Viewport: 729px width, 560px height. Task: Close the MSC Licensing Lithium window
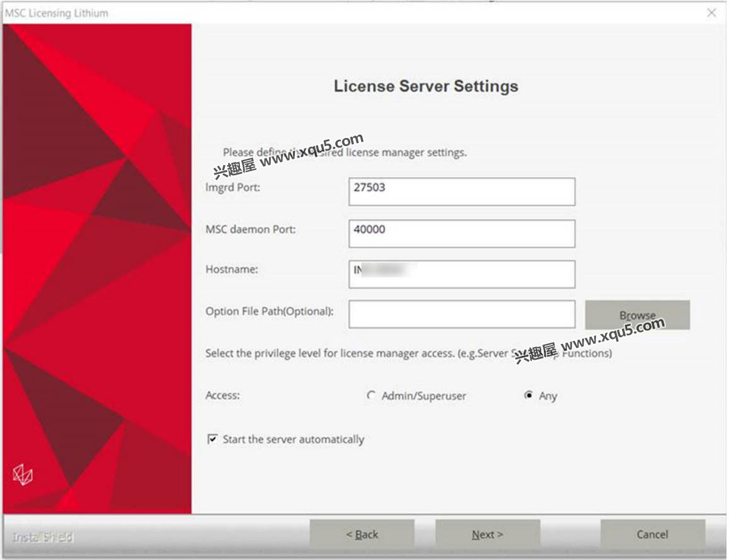coord(711,13)
